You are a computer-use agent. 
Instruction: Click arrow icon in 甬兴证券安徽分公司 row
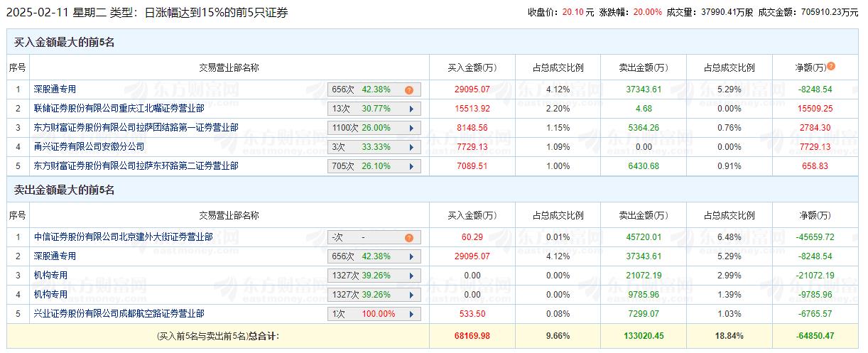(411, 148)
